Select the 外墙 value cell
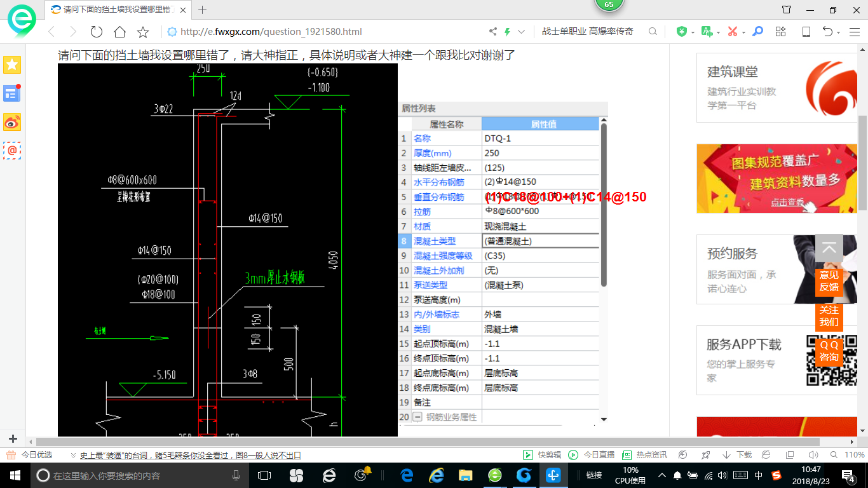Screen dimensions: 868x488 540,315
